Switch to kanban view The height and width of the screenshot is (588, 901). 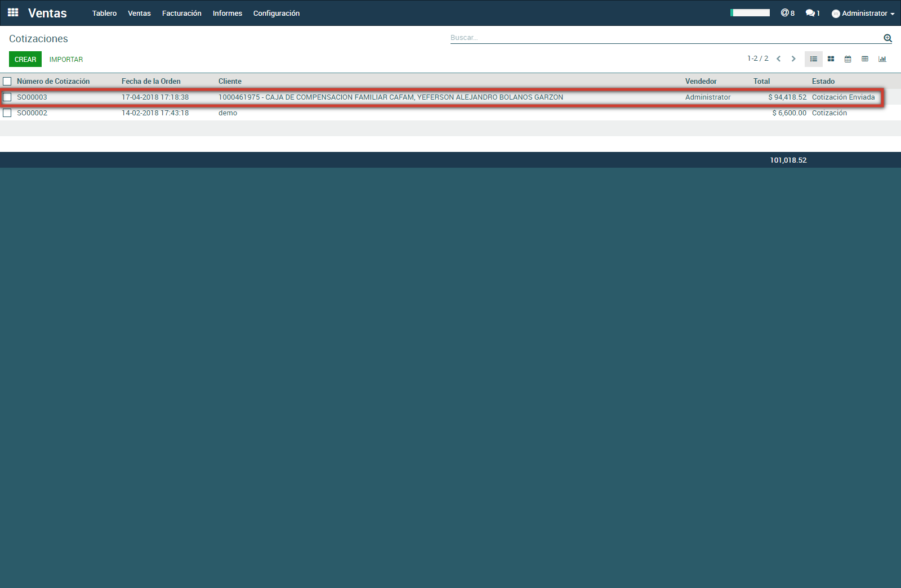831,59
